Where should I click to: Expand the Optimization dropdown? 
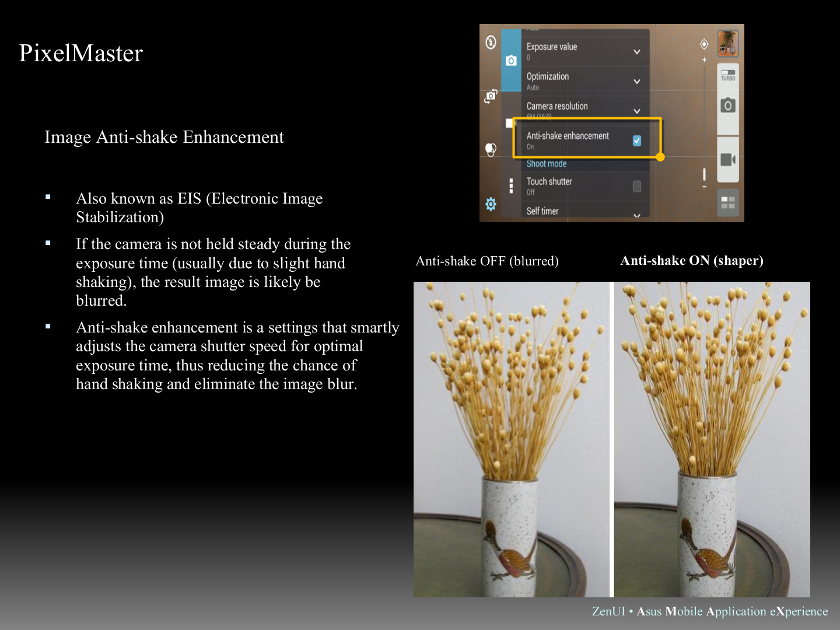(x=636, y=82)
